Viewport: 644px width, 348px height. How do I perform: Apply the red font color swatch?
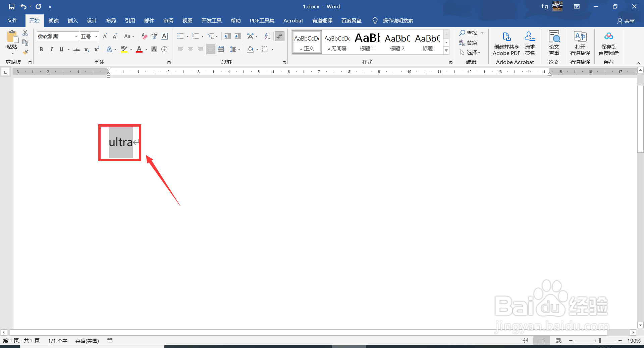pos(139,50)
